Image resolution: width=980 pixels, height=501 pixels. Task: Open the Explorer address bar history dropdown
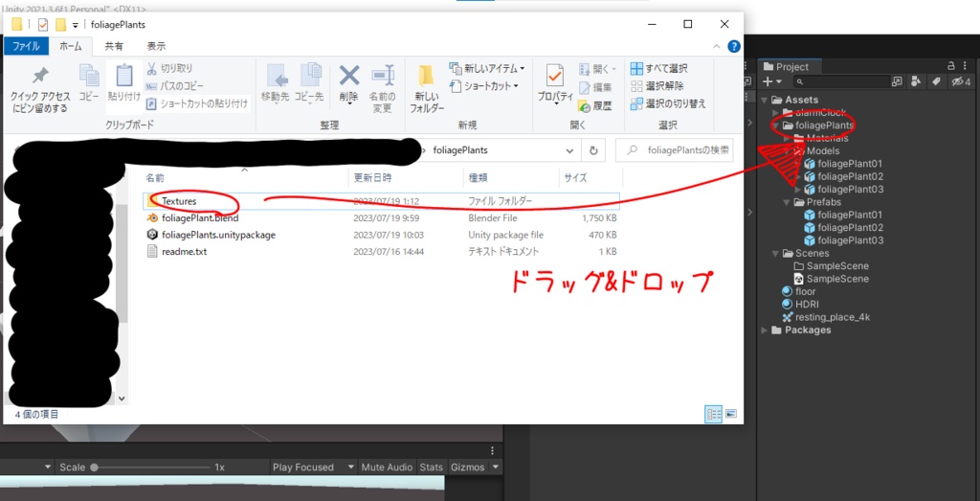569,150
